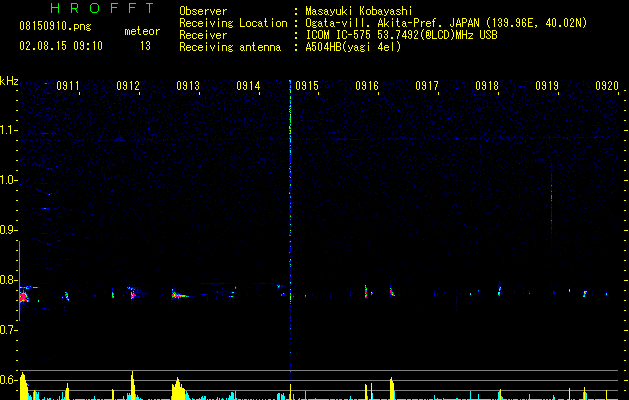Click the 0915 time marker

tap(307, 86)
